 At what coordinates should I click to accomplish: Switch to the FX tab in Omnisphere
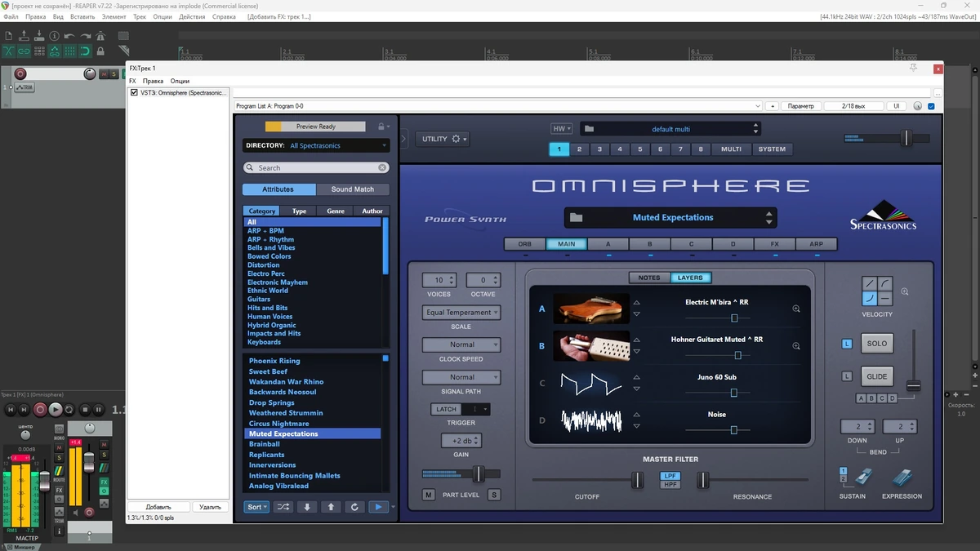click(774, 244)
